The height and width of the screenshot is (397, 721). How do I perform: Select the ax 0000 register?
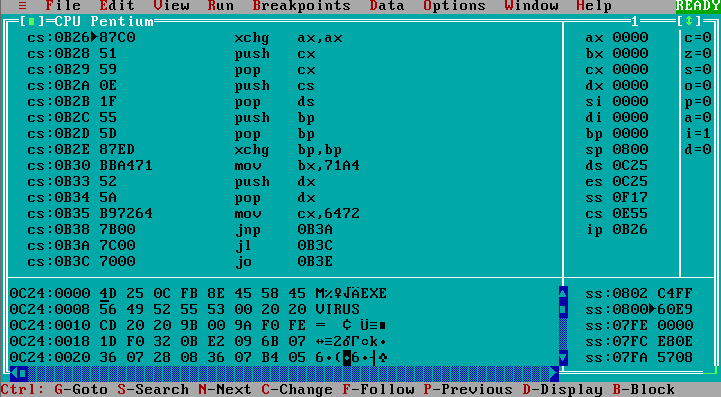[617, 37]
